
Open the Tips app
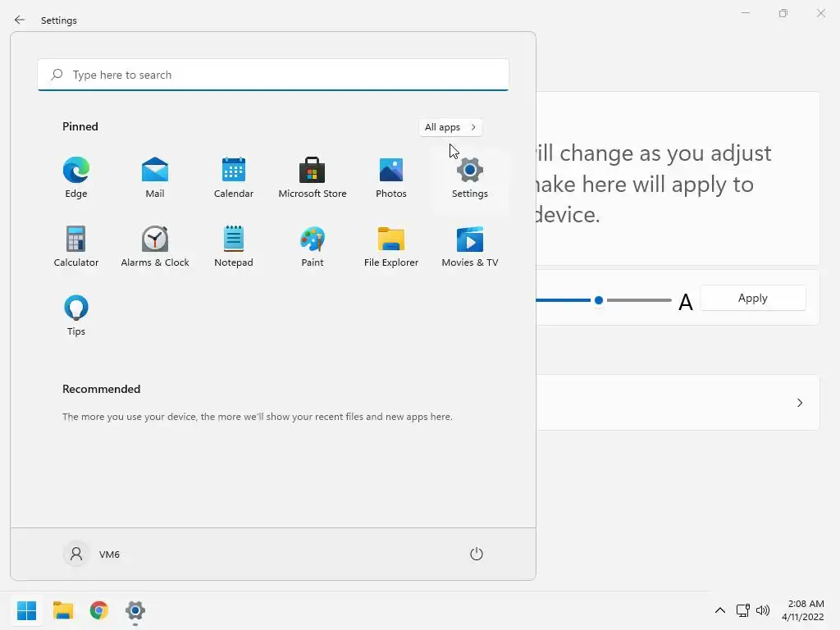pos(76,316)
